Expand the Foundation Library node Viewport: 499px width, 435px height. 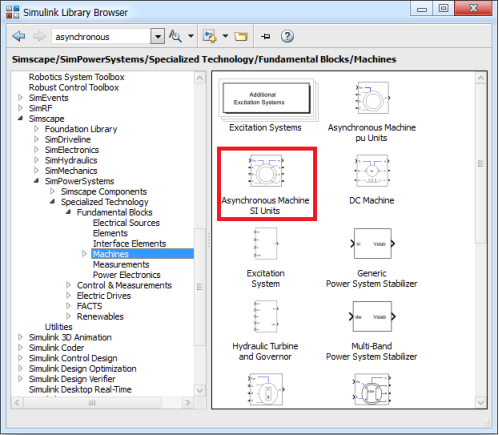[36, 129]
